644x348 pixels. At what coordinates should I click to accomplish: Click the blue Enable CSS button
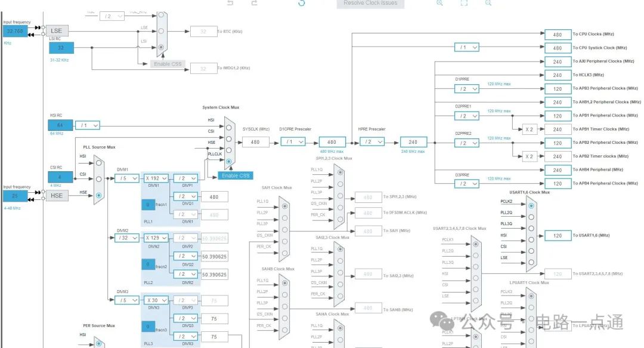(x=236, y=175)
